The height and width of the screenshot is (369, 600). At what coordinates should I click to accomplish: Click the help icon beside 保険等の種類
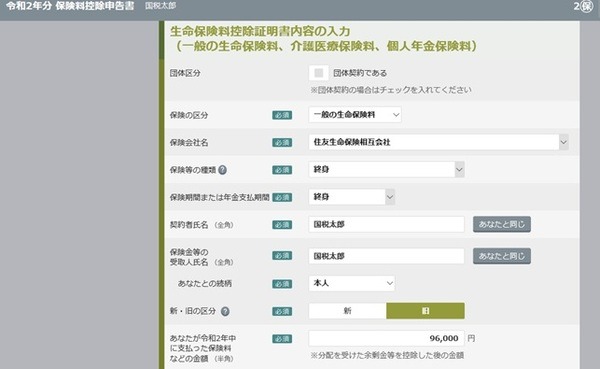[x=222, y=170]
